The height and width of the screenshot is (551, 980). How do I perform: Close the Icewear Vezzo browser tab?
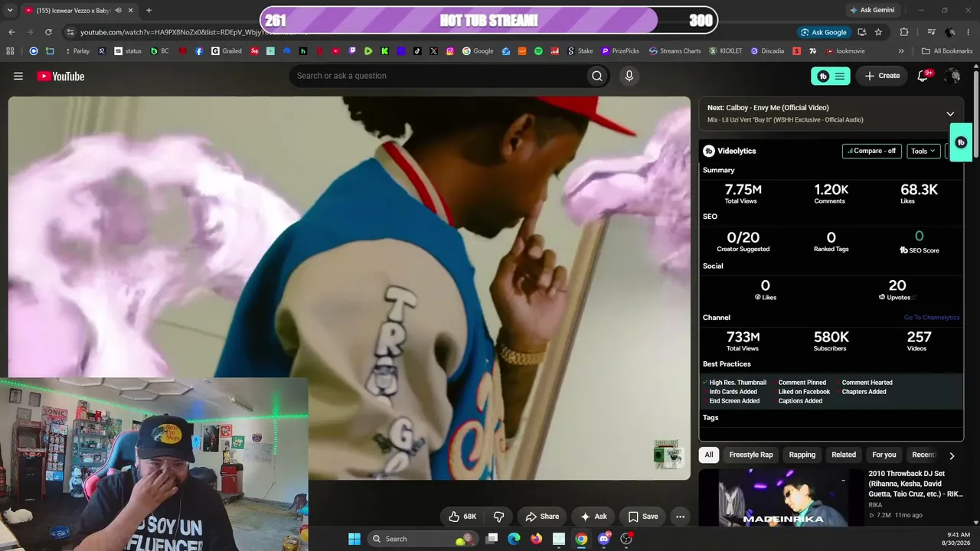(x=130, y=11)
